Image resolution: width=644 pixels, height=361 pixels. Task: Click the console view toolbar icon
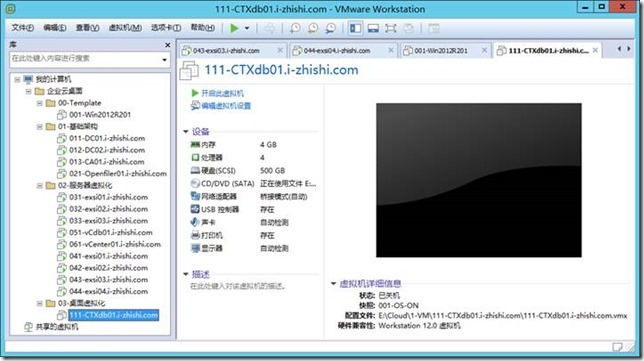[434, 28]
